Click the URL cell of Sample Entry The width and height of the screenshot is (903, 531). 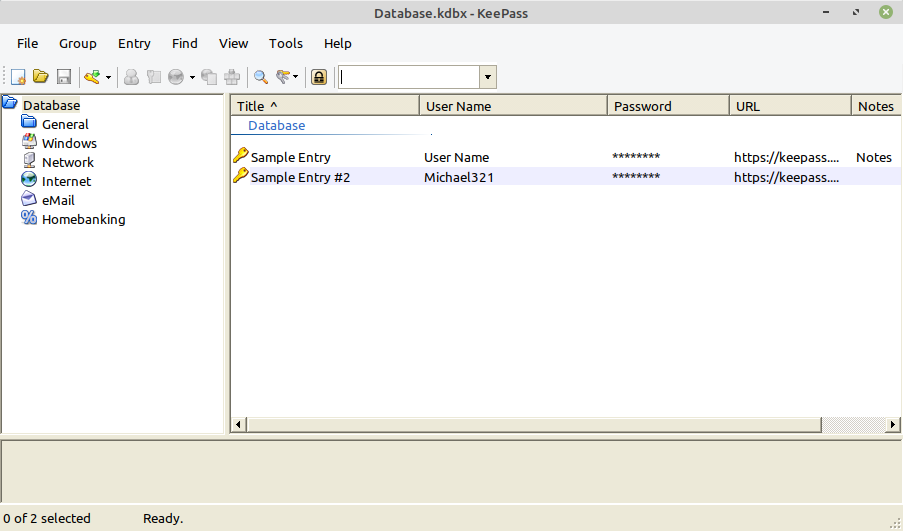tap(787, 157)
